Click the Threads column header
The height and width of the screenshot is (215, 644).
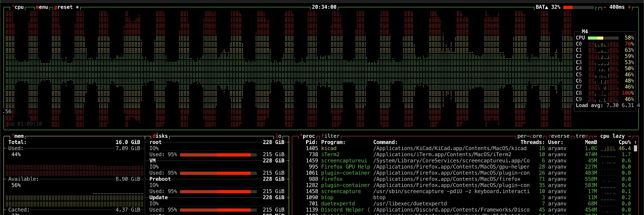click(x=533, y=142)
